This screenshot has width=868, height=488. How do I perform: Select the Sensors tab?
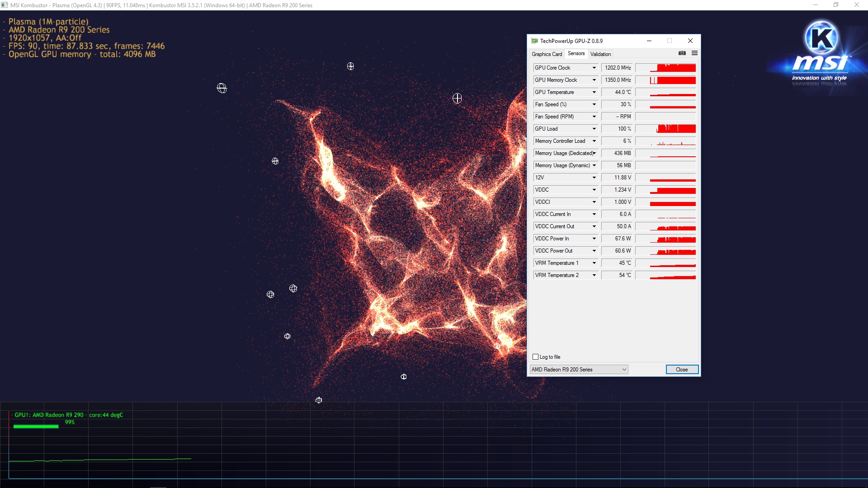(576, 53)
